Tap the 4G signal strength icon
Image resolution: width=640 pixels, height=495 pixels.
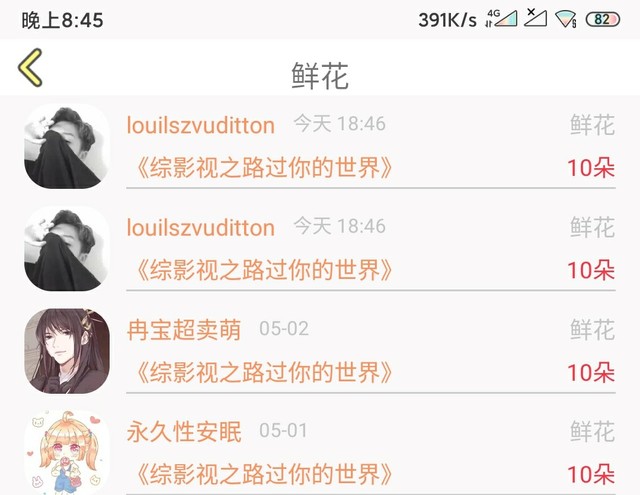click(501, 18)
